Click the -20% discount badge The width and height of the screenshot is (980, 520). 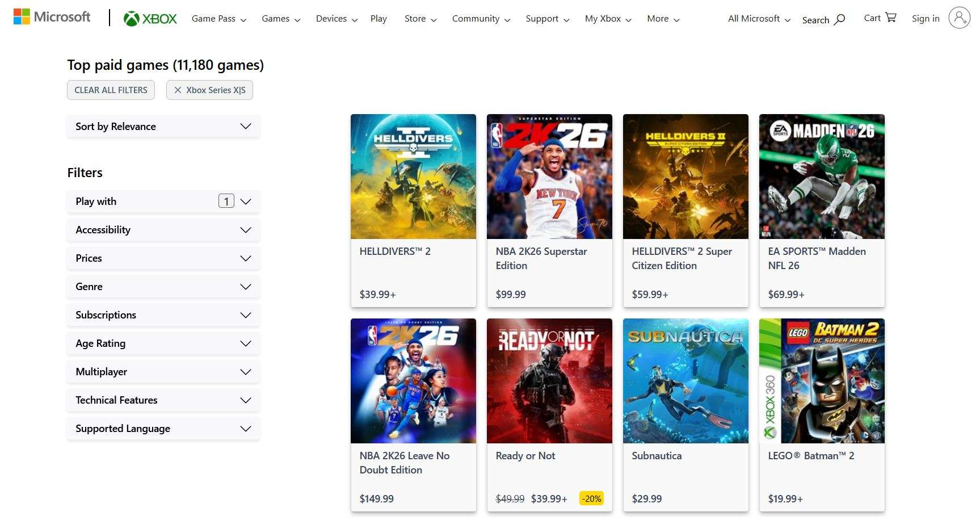tap(591, 498)
